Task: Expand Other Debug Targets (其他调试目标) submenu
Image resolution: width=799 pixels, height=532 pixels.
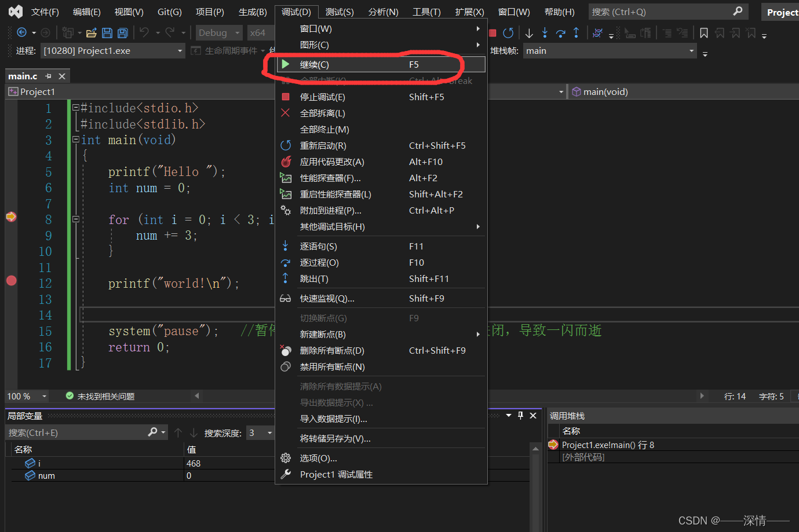Action: coord(381,226)
